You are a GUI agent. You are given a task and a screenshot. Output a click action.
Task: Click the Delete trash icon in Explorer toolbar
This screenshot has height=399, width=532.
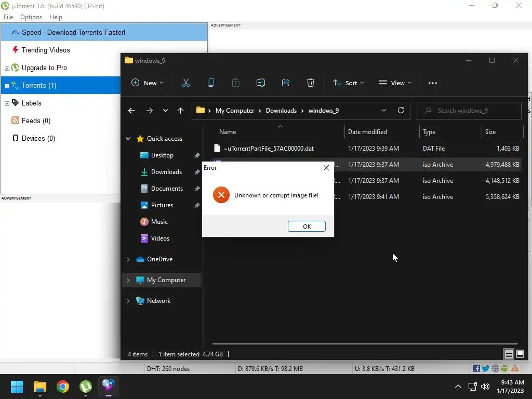311,83
